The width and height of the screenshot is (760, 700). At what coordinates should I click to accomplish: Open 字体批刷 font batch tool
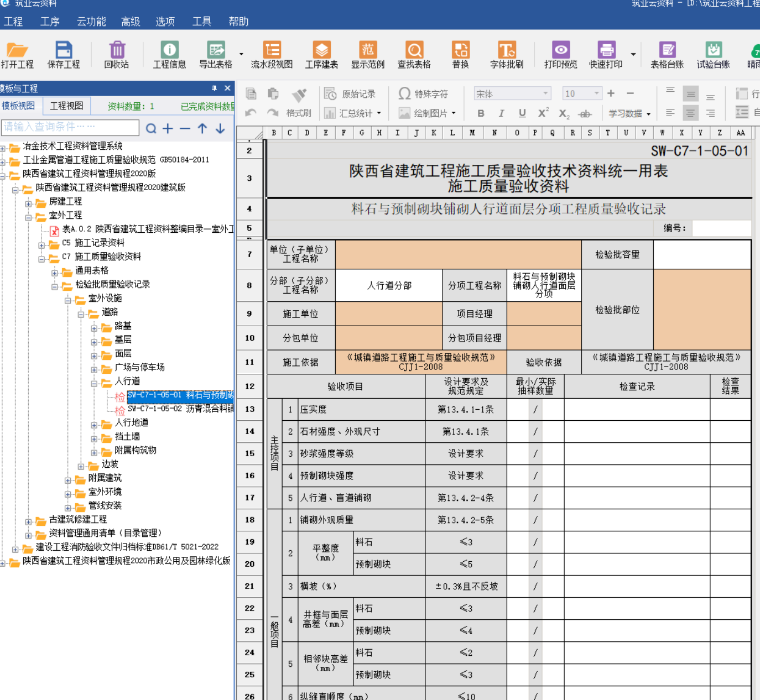point(507,55)
